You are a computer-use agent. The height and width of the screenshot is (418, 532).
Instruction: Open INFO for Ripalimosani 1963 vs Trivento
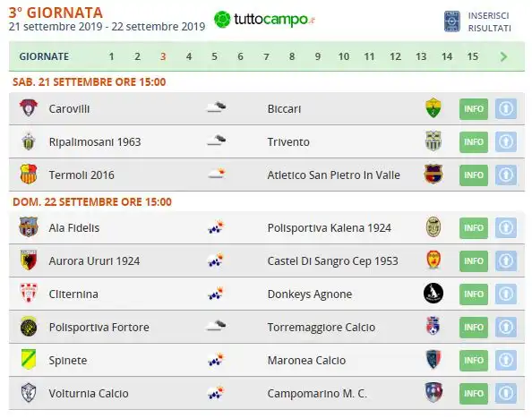[x=474, y=141]
